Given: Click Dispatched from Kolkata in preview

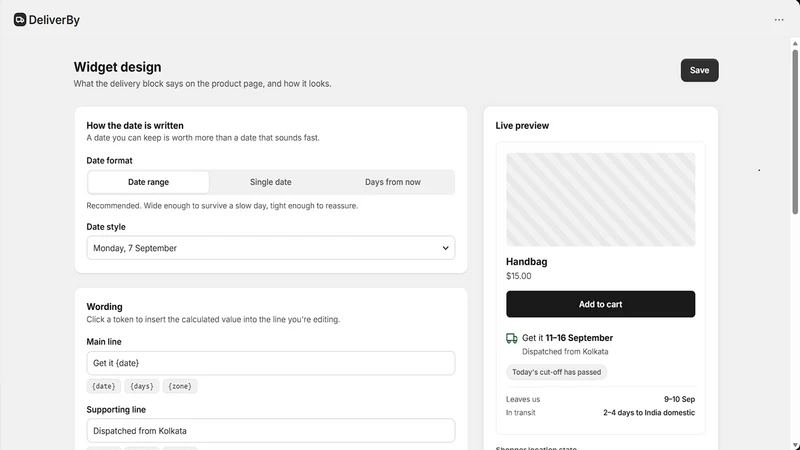Looking at the screenshot, I should (565, 352).
